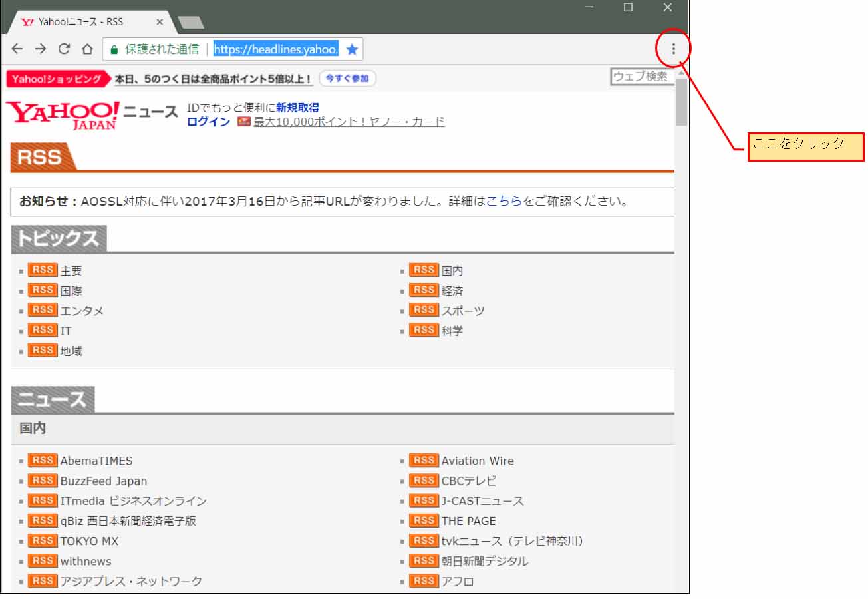Click the 朝日新聞デジタル feed name
This screenshot has height=599, width=868.
(485, 561)
